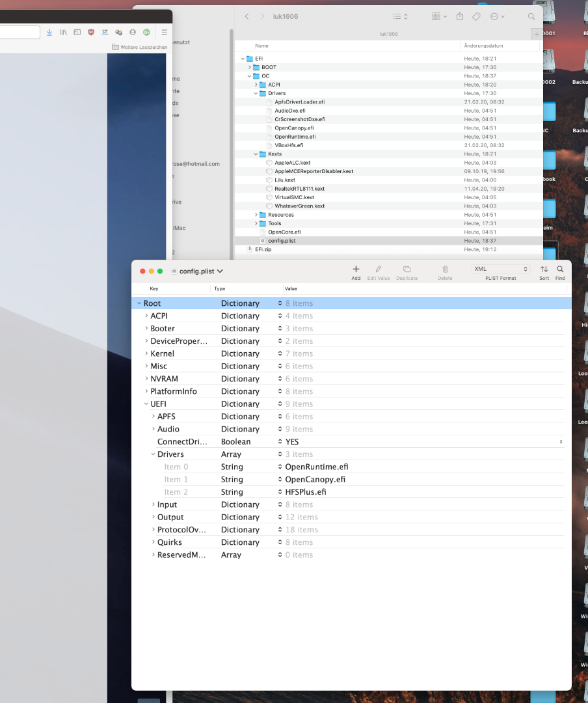Collapse the Root dictionary row
The width and height of the screenshot is (588, 703).
pyautogui.click(x=139, y=303)
